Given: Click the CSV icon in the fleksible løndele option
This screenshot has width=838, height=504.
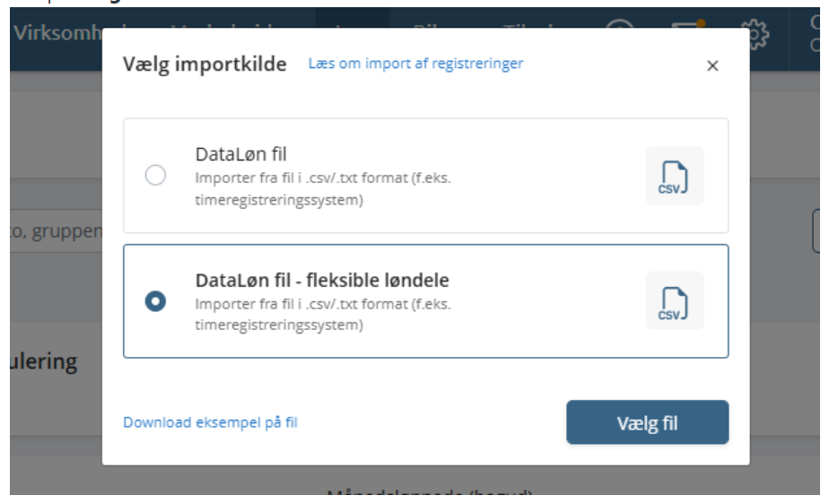Looking at the screenshot, I should [x=675, y=300].
